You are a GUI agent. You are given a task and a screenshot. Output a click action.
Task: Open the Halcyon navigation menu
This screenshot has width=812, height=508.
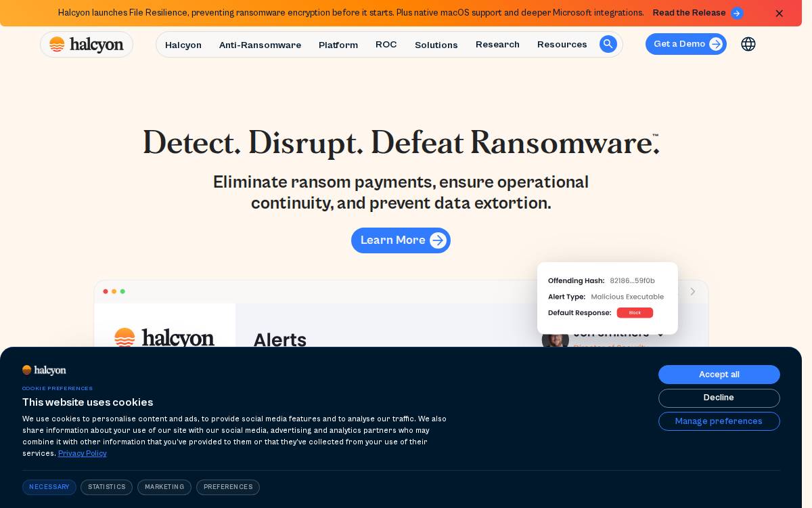183,45
